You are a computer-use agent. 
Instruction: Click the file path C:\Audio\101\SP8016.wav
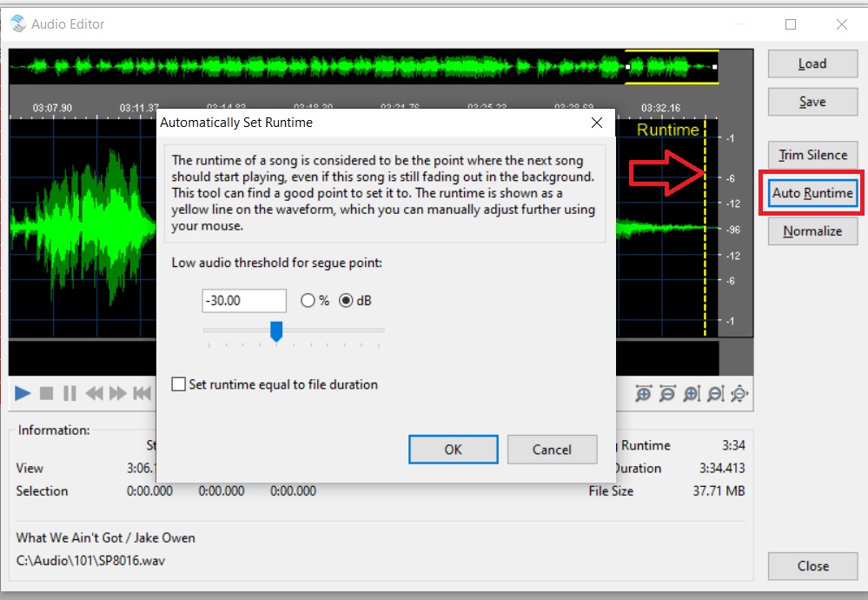tap(90, 561)
